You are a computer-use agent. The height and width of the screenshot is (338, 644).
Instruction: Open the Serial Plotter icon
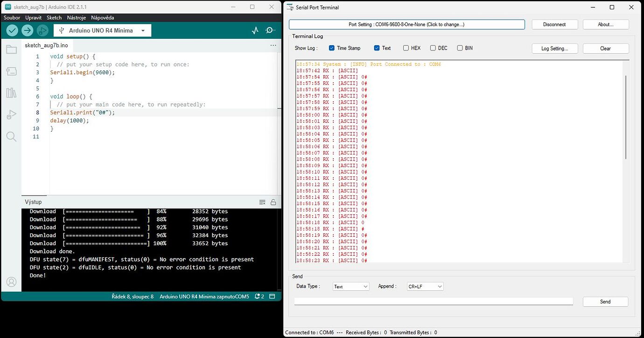point(255,30)
